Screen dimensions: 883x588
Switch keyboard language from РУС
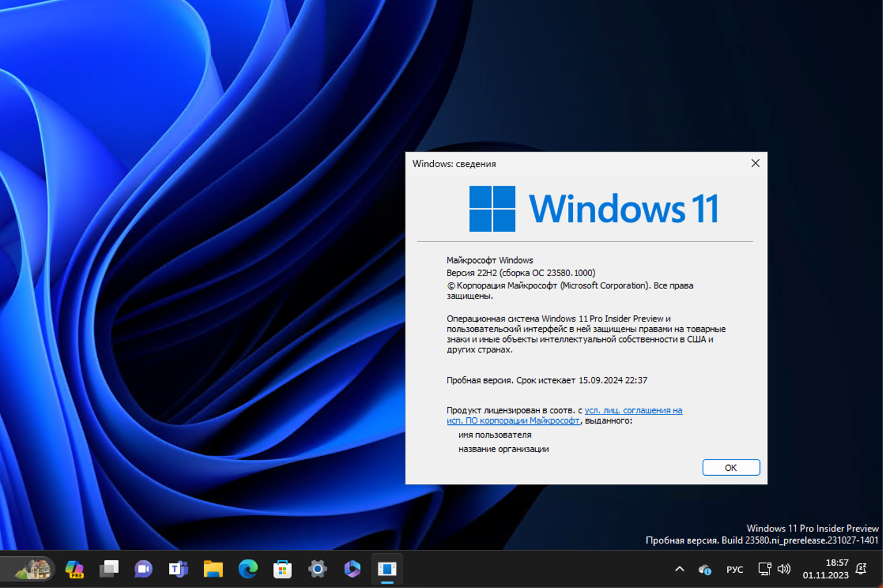tap(735, 569)
